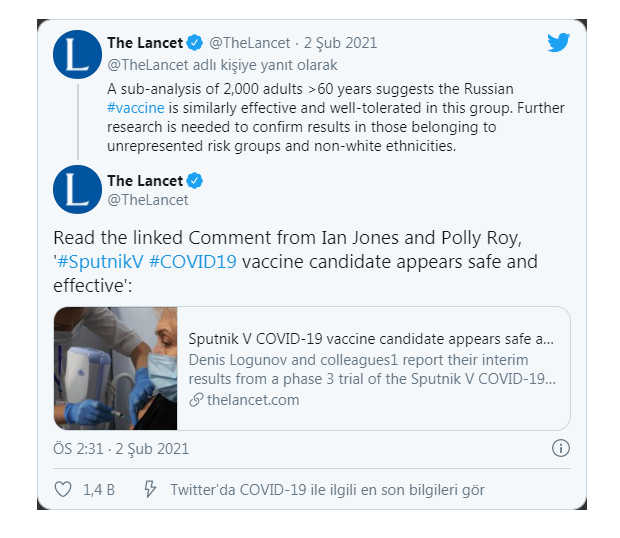Image resolution: width=620 pixels, height=538 pixels.
Task: Click the verified badge in the top tweet
Action: coord(196,43)
